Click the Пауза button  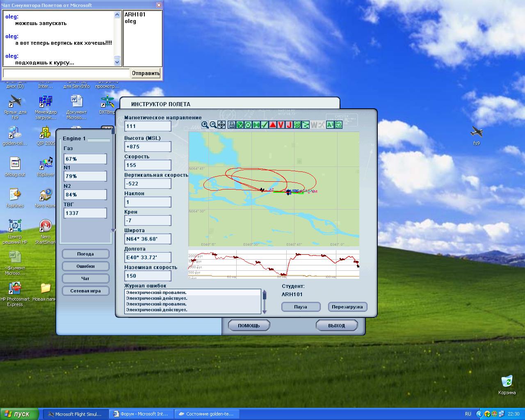pyautogui.click(x=301, y=307)
